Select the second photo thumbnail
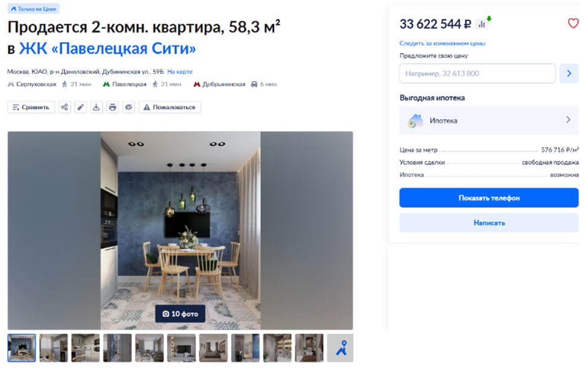This screenshot has height=370, width=588. coord(54,348)
